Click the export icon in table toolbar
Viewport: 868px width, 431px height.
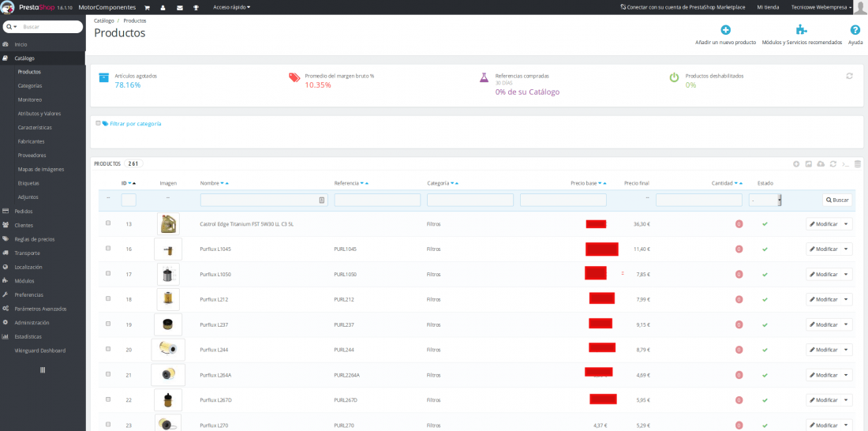[x=808, y=164]
